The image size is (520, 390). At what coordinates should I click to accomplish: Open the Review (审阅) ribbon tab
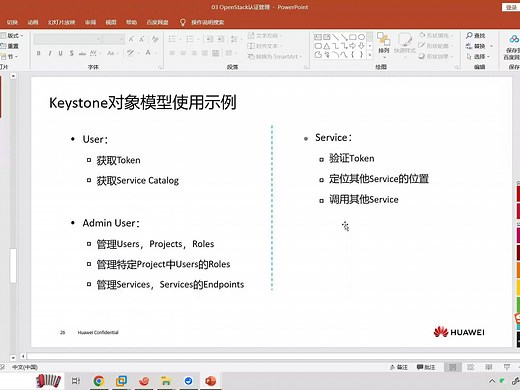tap(90, 22)
